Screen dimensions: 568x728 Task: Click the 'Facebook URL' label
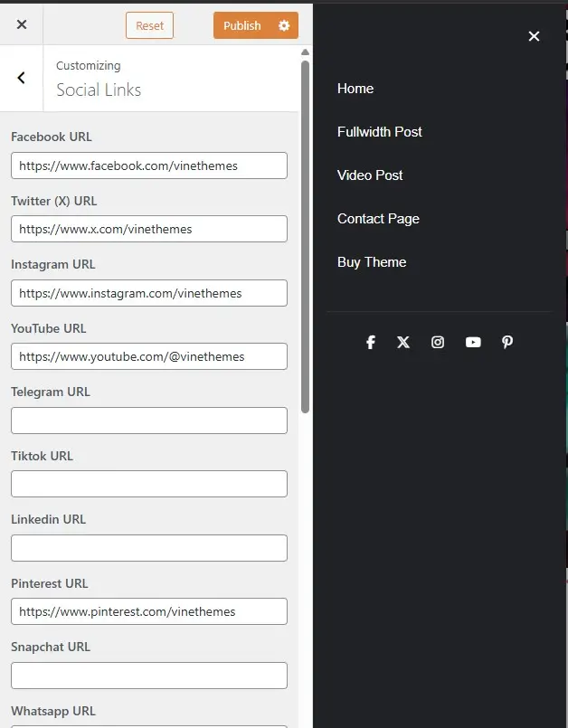[x=52, y=137]
